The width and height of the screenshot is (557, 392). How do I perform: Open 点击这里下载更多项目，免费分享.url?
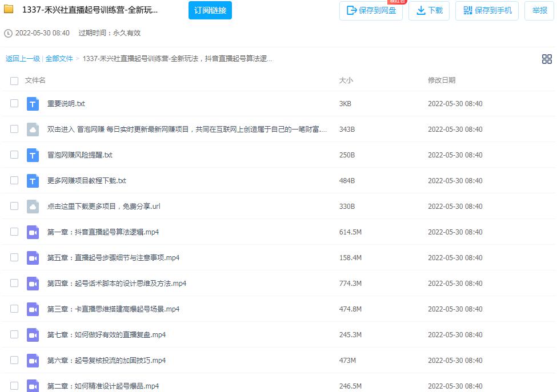tap(104, 207)
